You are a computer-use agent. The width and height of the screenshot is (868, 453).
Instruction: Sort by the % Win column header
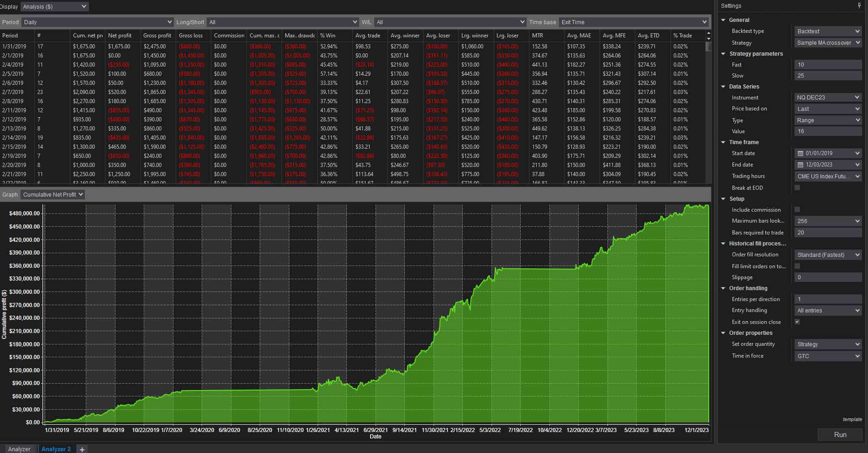(335, 36)
